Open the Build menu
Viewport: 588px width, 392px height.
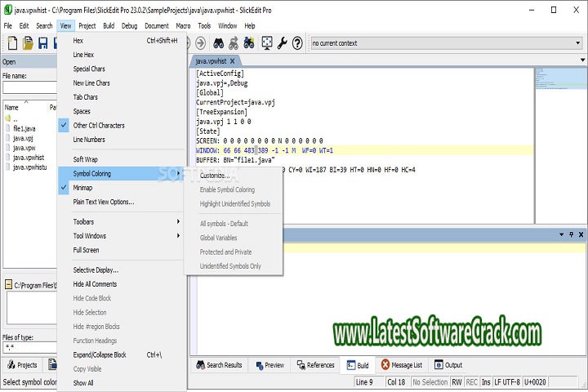[x=109, y=26]
